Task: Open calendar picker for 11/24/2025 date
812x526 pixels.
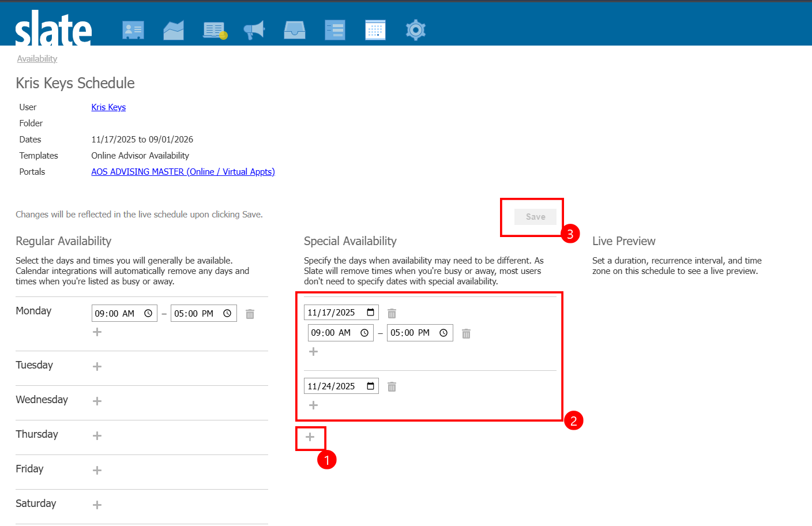Action: point(370,386)
